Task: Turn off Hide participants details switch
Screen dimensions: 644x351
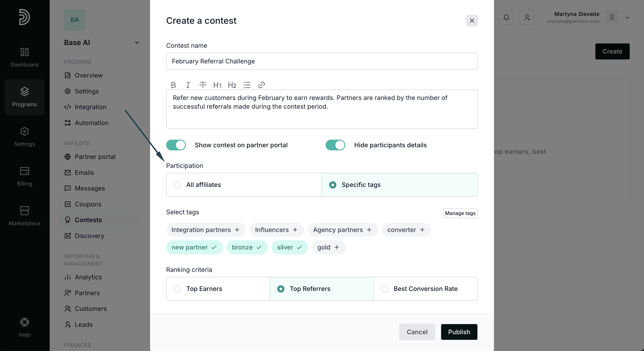Action: pyautogui.click(x=335, y=145)
